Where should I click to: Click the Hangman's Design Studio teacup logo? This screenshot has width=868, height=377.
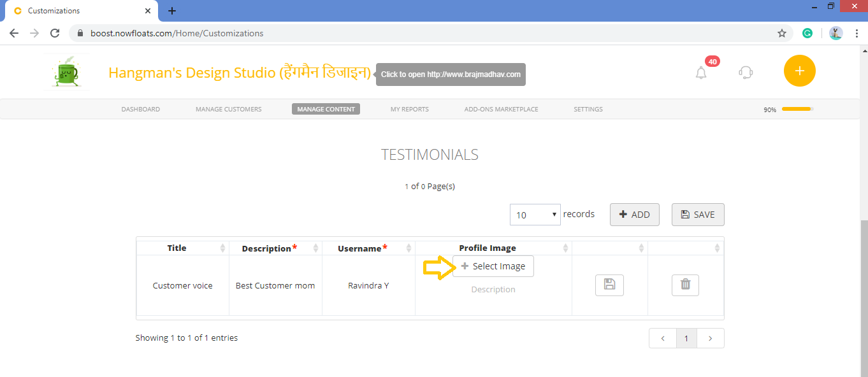click(x=68, y=72)
